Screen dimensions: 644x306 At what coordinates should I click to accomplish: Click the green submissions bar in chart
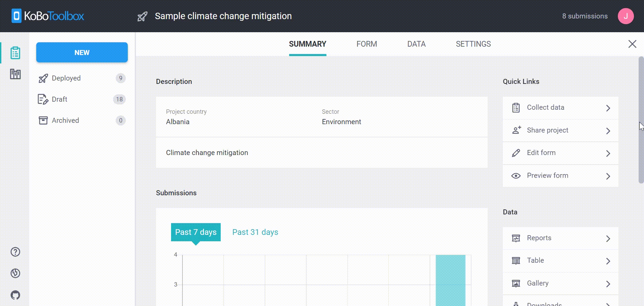point(450,280)
